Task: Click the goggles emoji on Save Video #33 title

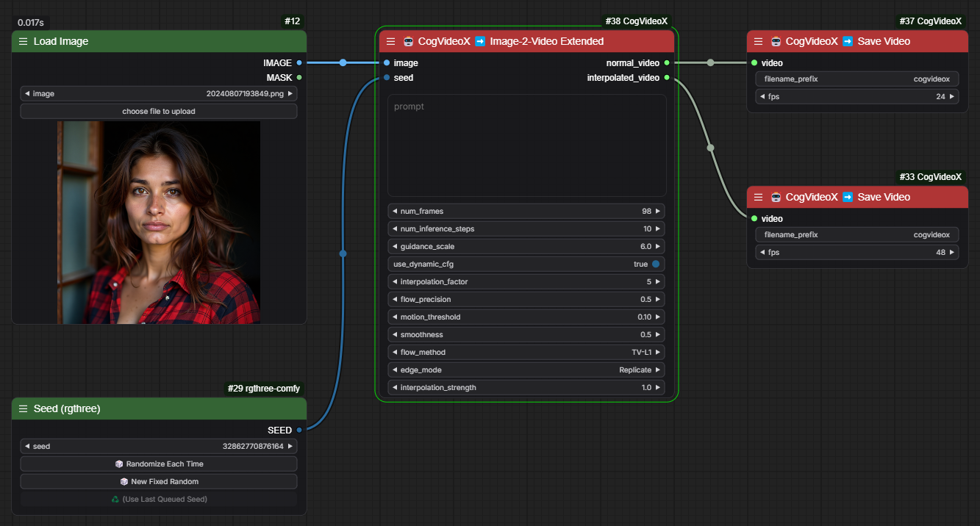Action: [x=776, y=197]
